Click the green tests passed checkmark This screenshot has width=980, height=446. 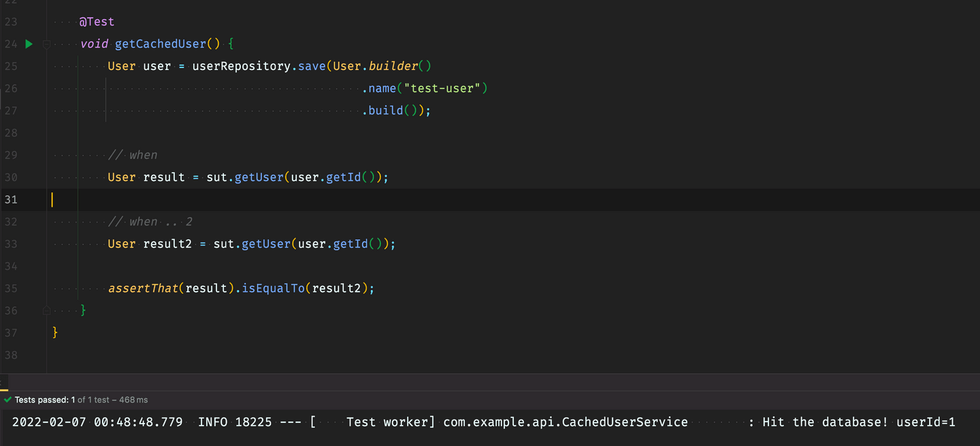(x=7, y=400)
